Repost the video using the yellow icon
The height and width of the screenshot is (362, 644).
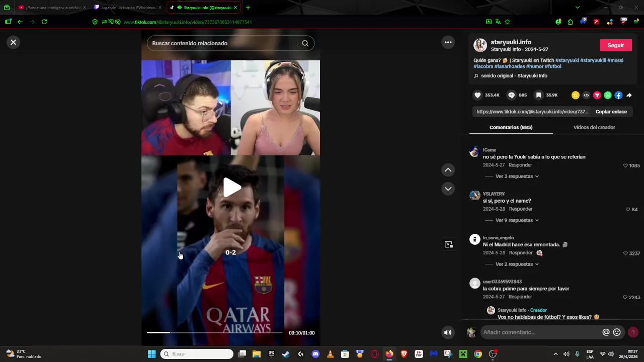click(576, 95)
